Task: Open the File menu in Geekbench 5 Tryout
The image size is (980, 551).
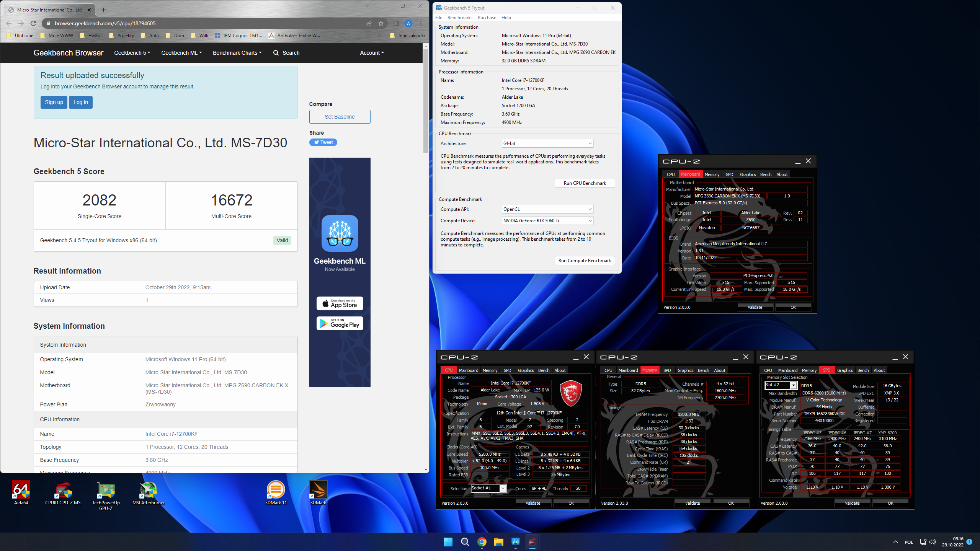Action: tap(439, 18)
